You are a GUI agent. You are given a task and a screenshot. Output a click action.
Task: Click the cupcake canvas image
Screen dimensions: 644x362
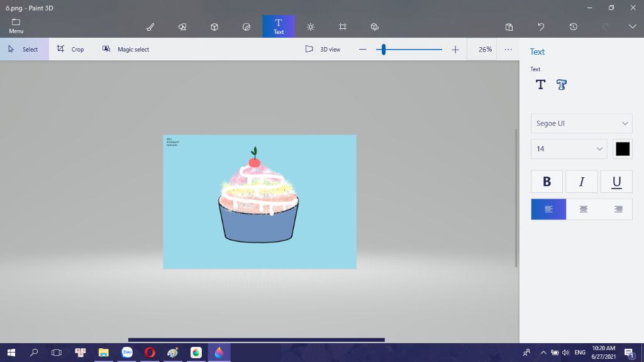260,202
